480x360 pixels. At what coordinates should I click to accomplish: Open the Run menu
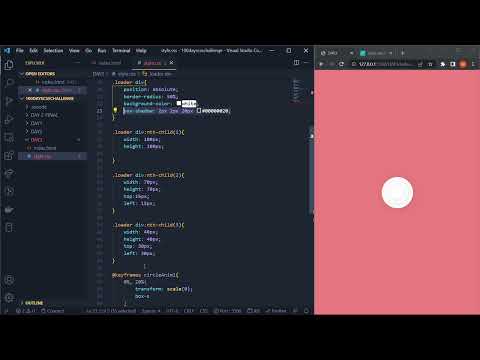(x=102, y=51)
